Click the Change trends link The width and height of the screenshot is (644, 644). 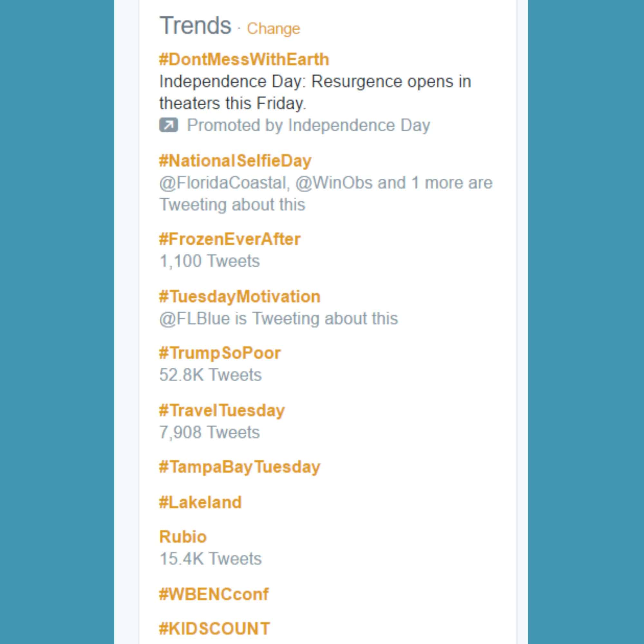273,29
